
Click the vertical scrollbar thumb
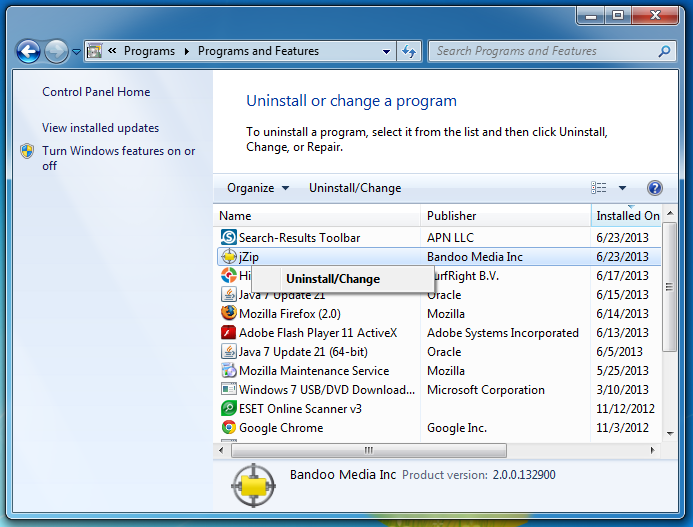670,286
